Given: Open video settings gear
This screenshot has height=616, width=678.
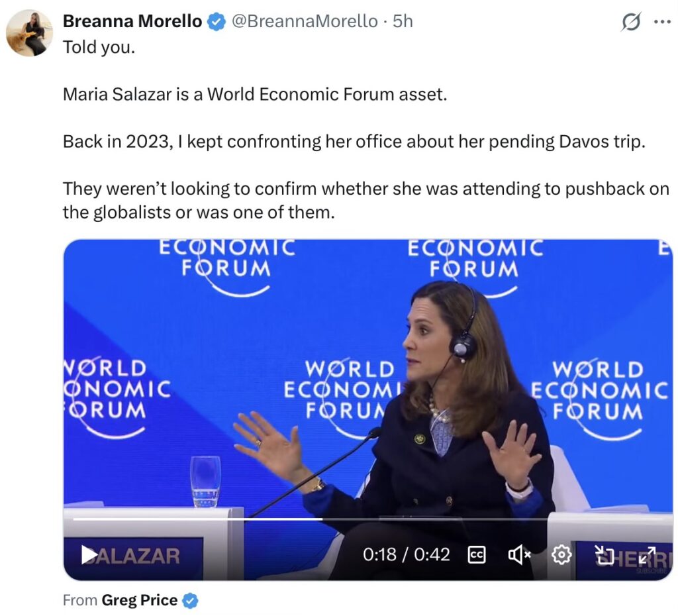Looking at the screenshot, I should [x=561, y=555].
